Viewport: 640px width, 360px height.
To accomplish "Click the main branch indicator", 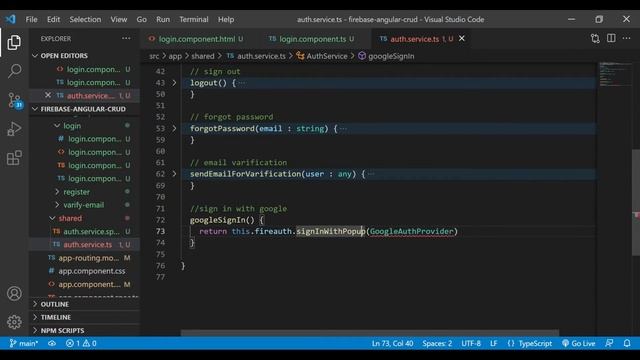I will [x=23, y=343].
